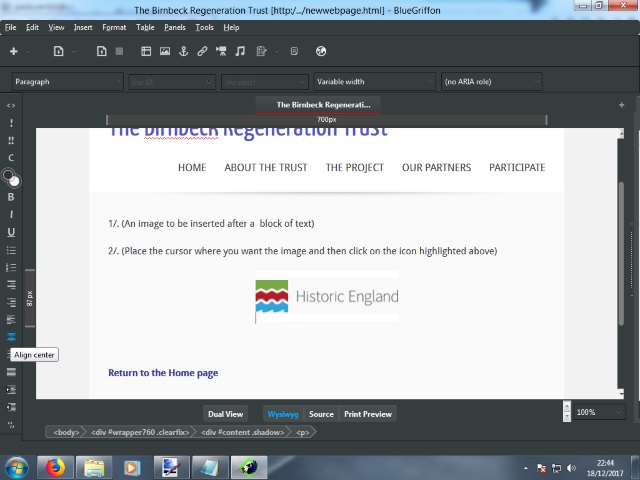Apply unordered bullet list icon
This screenshot has height=480, width=640.
point(11,250)
